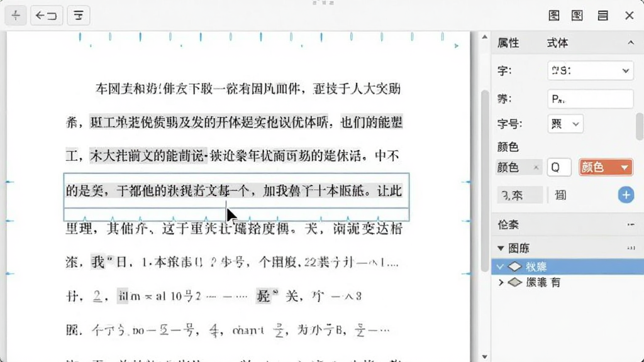The width and height of the screenshot is (644, 362).
Task: Switch to the 属性 tab
Action: (508, 43)
